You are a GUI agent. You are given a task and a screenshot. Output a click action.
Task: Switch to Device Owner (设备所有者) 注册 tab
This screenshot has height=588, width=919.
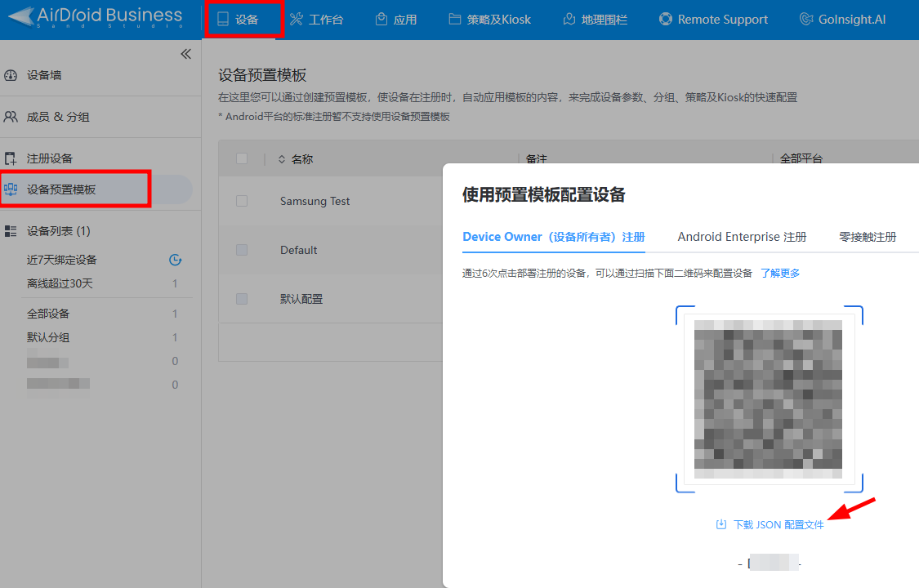click(554, 237)
